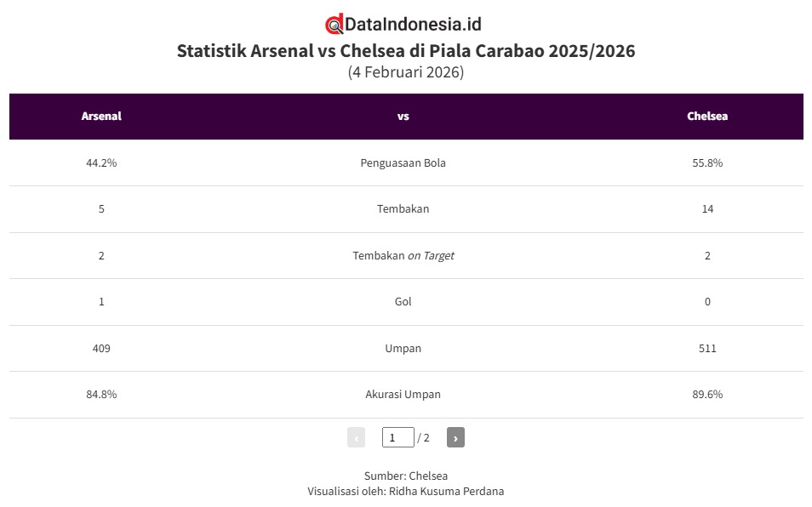Click the Tembakan on Target row label
The height and width of the screenshot is (507, 812).
tap(403, 255)
